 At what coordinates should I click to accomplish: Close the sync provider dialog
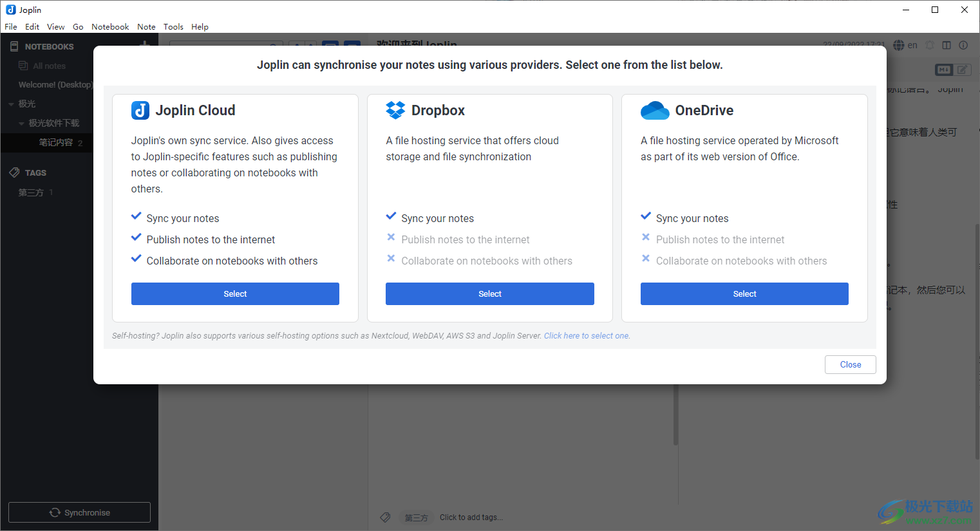tap(851, 364)
